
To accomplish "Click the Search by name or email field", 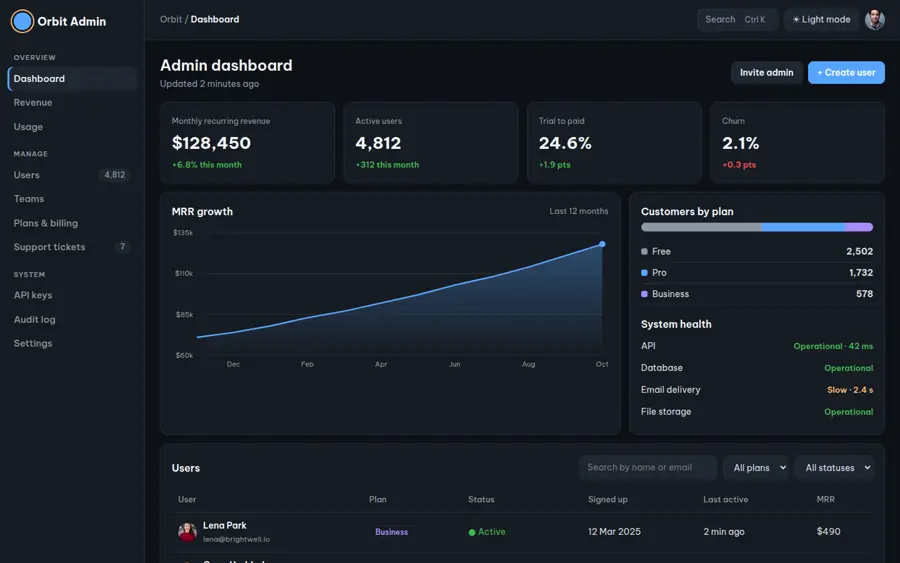I will (647, 468).
